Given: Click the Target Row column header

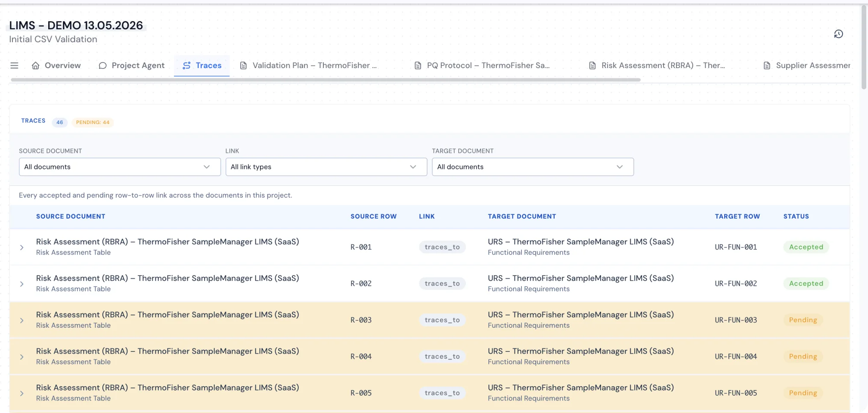Looking at the screenshot, I should (737, 216).
